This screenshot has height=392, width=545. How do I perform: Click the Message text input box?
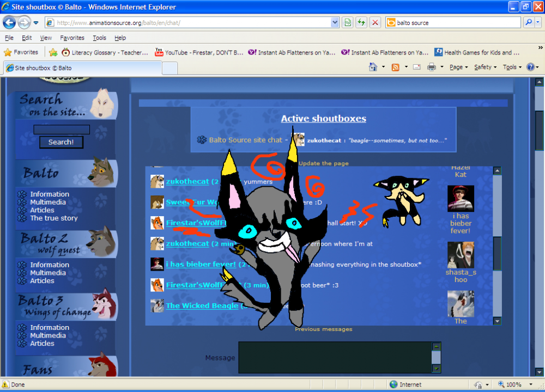[x=335, y=358]
